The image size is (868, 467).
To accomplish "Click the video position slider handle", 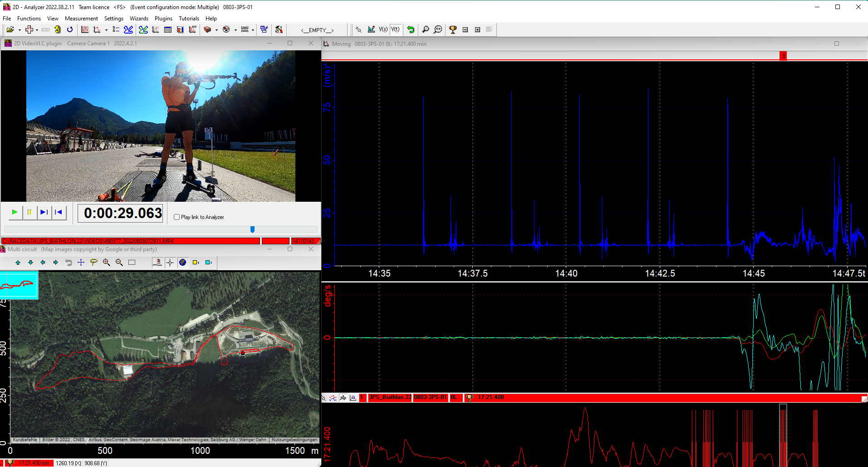I will [x=253, y=229].
